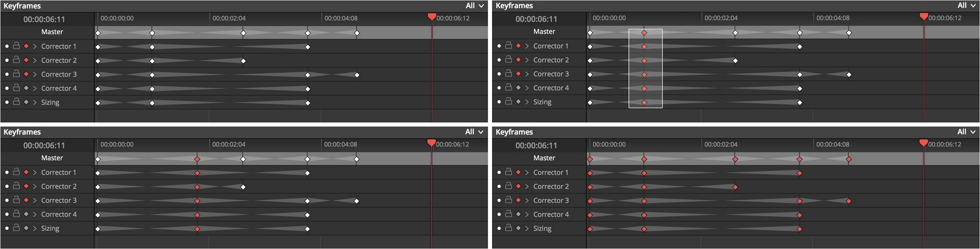Toggle Corrector 3's enable dot in the bottom-left panel

pos(7,200)
